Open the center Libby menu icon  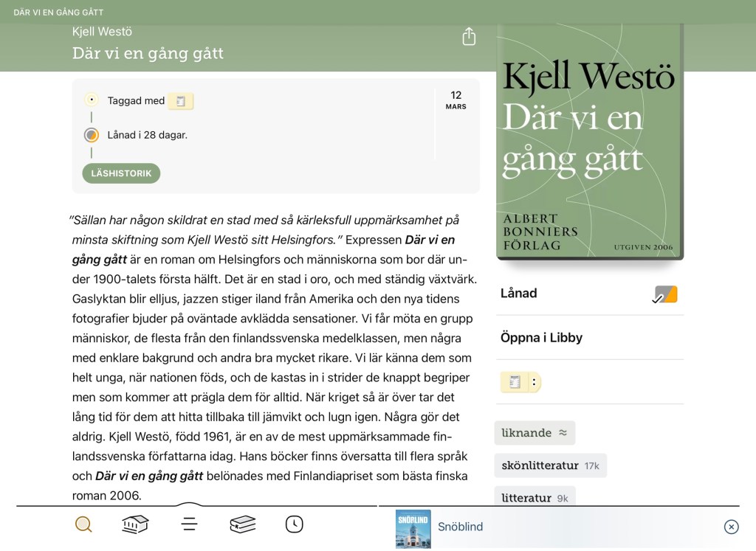tap(189, 524)
